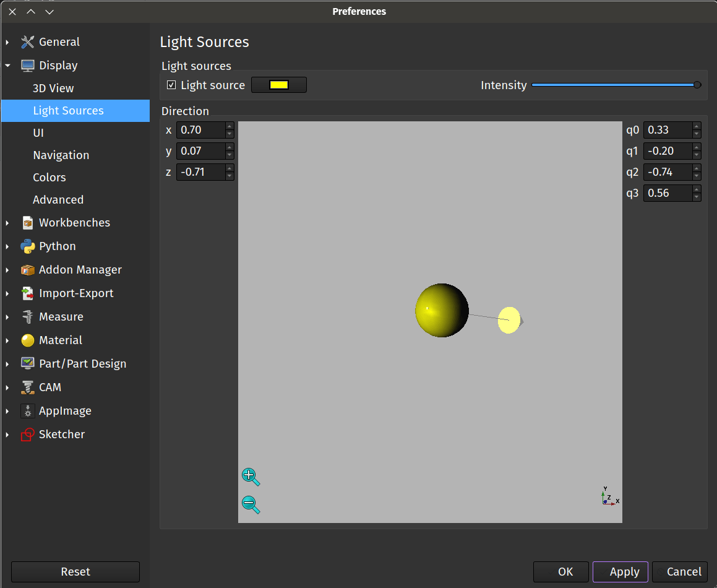The image size is (717, 588).
Task: Switch to the Navigation page
Action: (x=61, y=155)
